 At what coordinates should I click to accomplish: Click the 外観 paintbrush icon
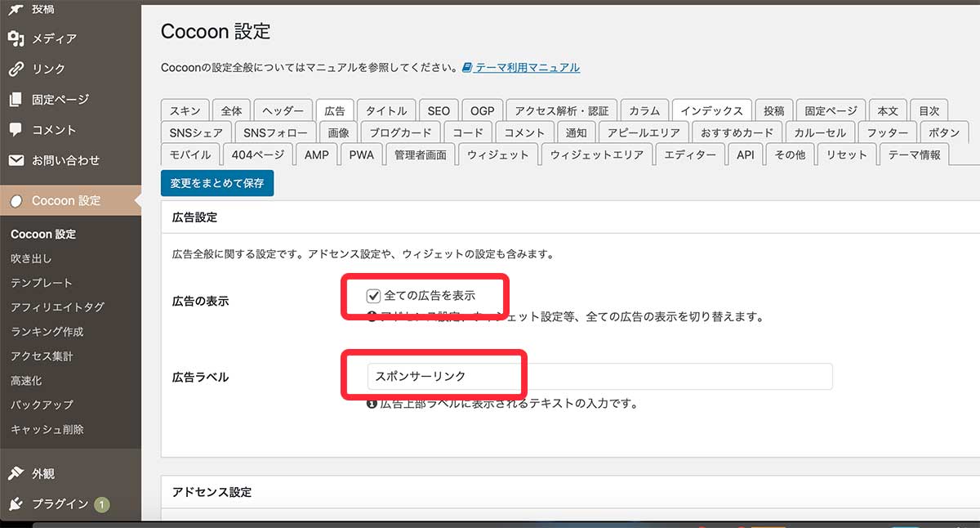[x=16, y=473]
